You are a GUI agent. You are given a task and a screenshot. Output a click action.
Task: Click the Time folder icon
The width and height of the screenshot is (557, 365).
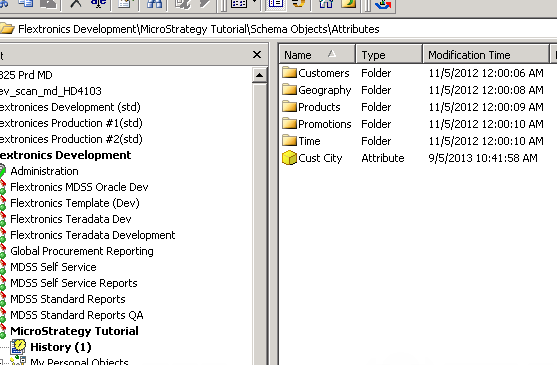click(290, 141)
